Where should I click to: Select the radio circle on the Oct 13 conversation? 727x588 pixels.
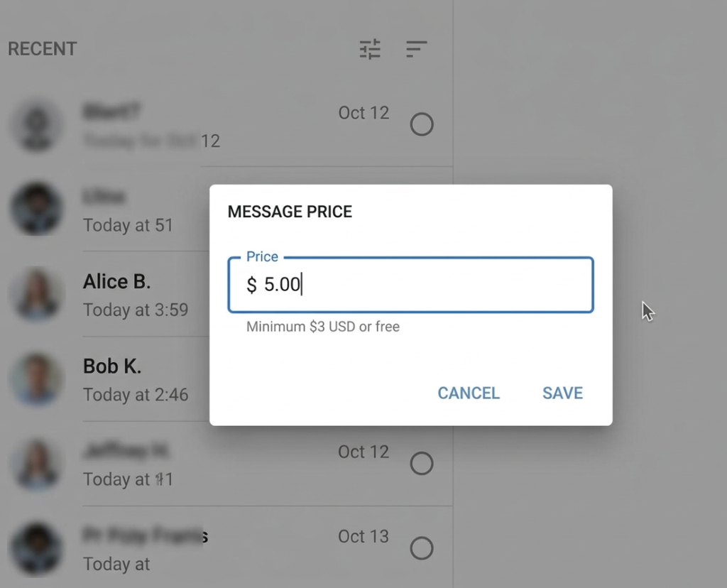422,548
